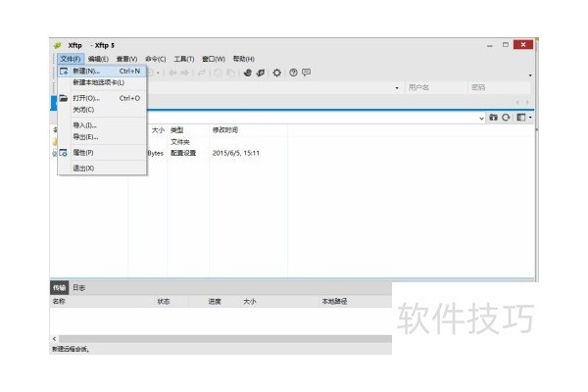Select 新建(N) from the File menu
This screenshot has height=392, width=588.
click(86, 72)
